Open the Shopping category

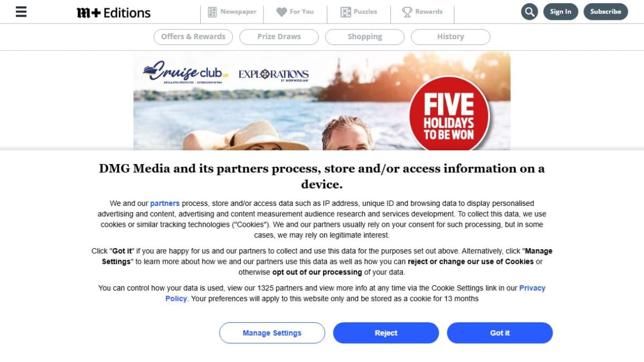coord(365,37)
